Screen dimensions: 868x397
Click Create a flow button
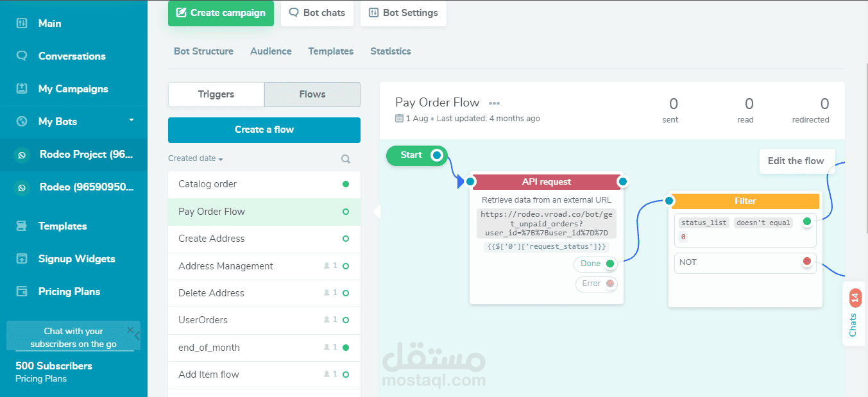click(x=264, y=130)
